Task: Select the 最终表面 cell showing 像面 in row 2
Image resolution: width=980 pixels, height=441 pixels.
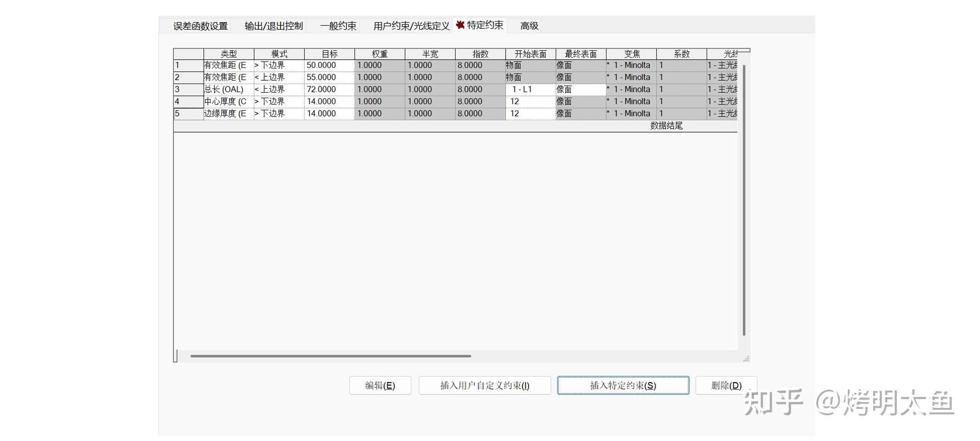Action: [580, 77]
